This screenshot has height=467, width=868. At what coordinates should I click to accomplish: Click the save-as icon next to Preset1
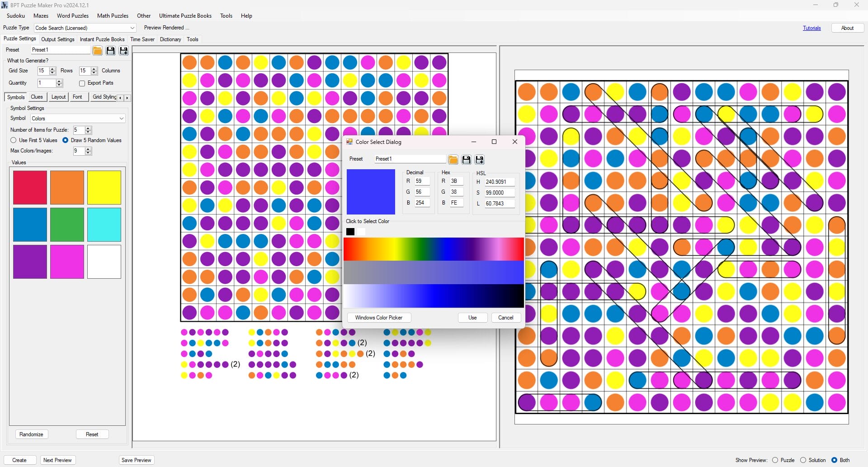pos(123,50)
